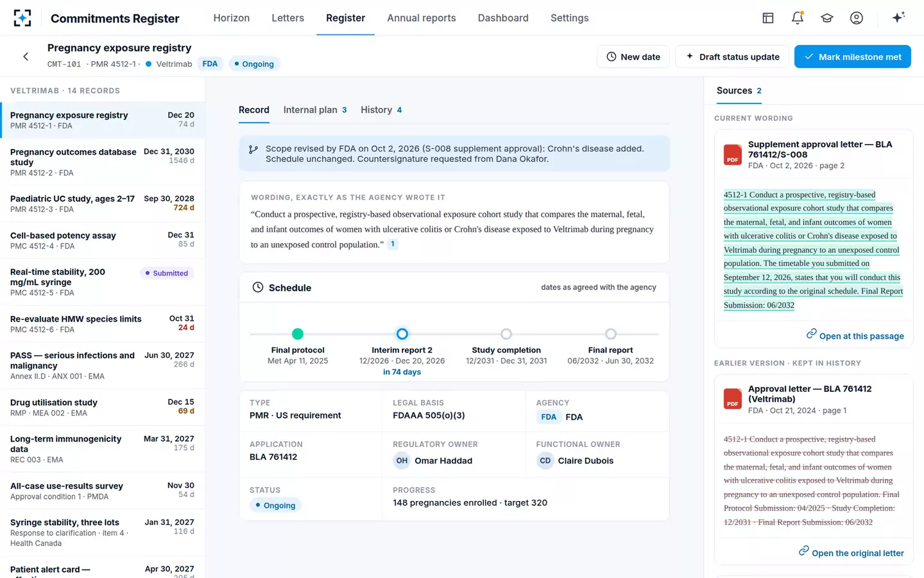Open the Dashboard tab
The width and height of the screenshot is (924, 578).
(503, 18)
